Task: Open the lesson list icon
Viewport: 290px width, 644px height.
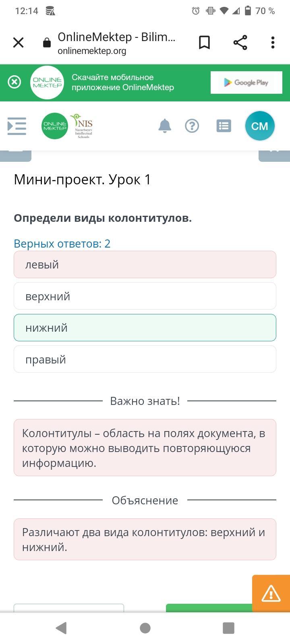Action: pos(224,126)
